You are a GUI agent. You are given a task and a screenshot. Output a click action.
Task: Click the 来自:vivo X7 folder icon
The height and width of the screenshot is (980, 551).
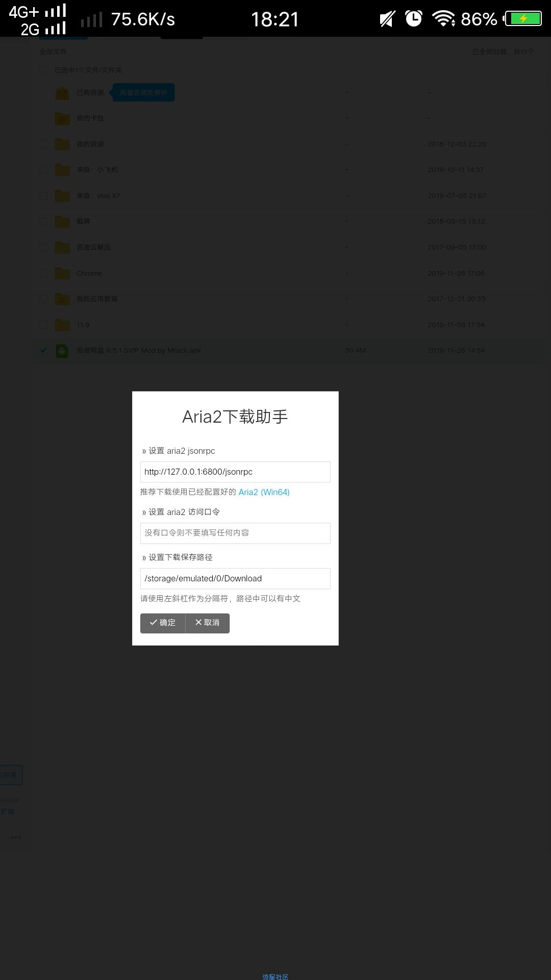point(62,195)
